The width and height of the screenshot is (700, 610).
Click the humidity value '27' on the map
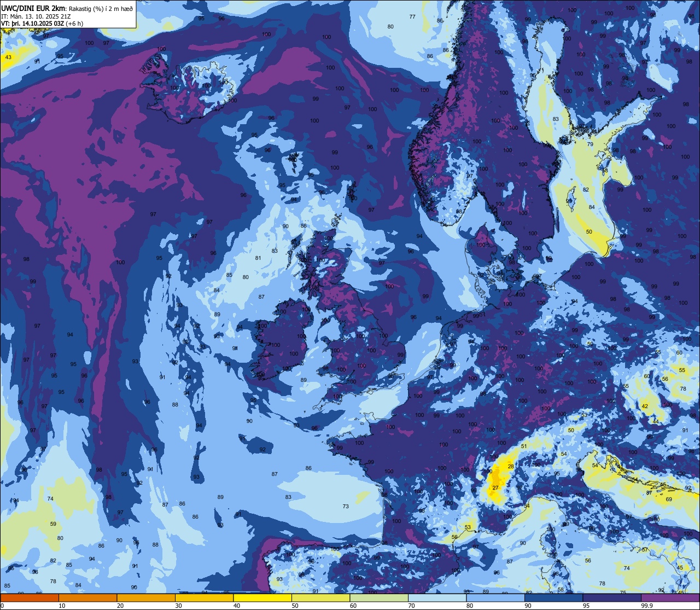(x=495, y=487)
